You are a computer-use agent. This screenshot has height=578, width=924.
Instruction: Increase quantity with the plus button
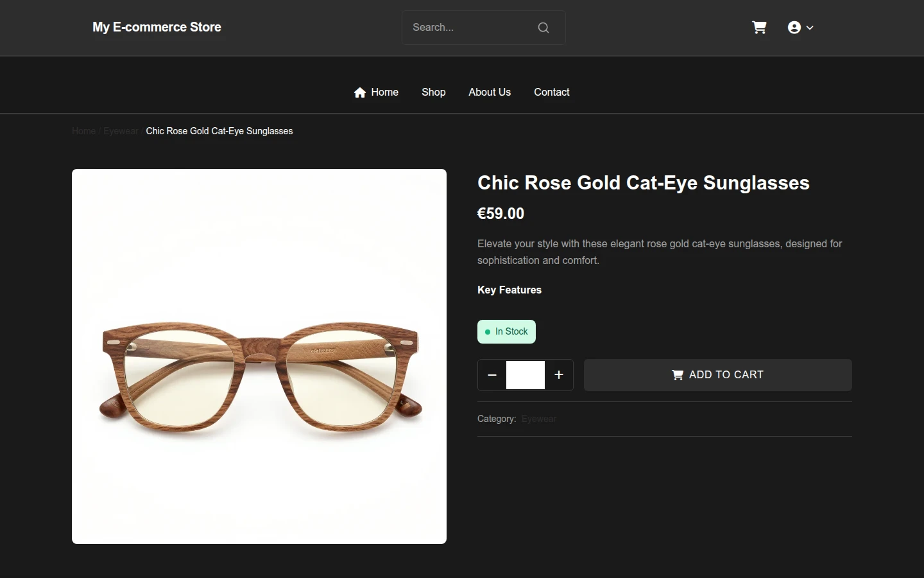tap(559, 375)
